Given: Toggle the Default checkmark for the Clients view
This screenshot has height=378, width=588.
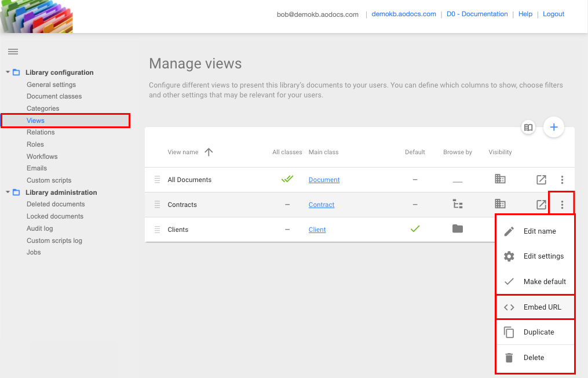Looking at the screenshot, I should tap(415, 230).
